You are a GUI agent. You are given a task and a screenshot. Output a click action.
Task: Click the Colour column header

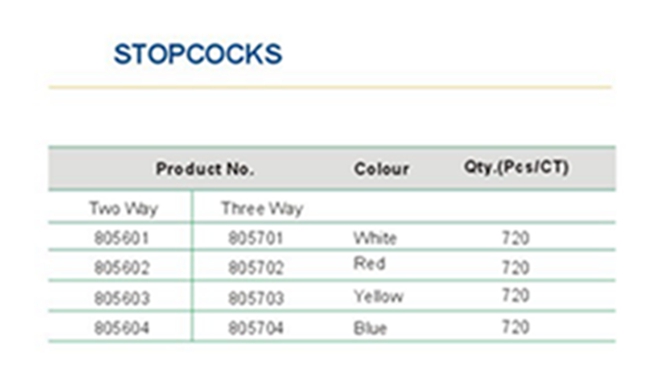tap(381, 169)
